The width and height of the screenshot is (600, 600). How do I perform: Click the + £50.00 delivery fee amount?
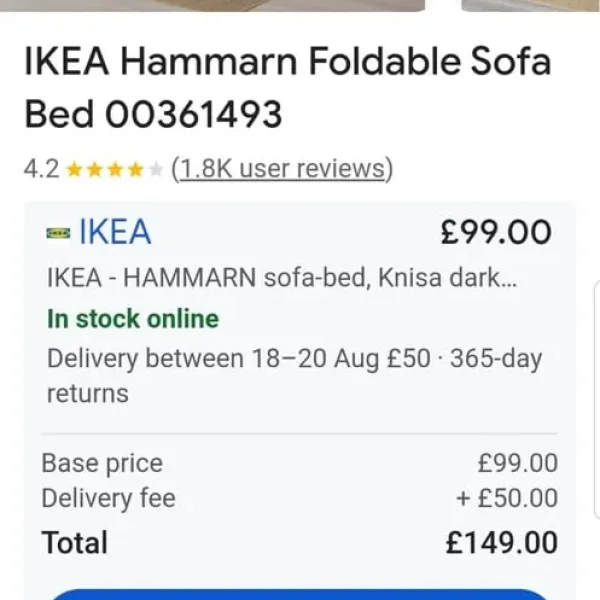click(x=507, y=498)
